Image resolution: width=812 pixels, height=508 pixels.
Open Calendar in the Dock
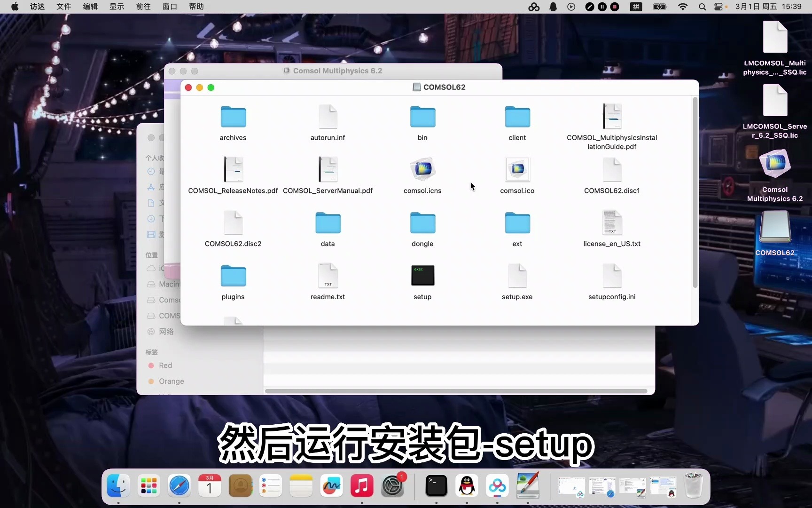pos(210,486)
